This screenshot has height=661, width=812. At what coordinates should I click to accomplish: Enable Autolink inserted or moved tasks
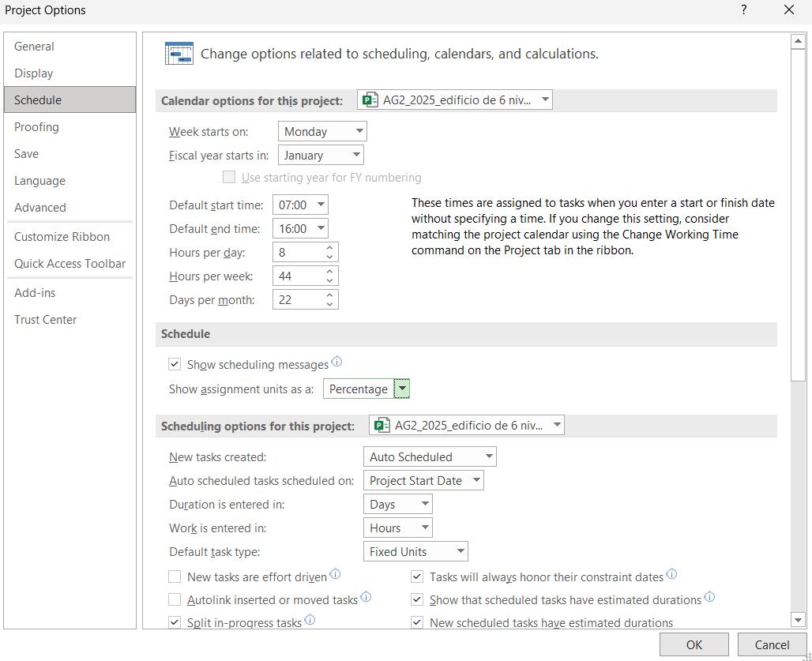[175, 600]
